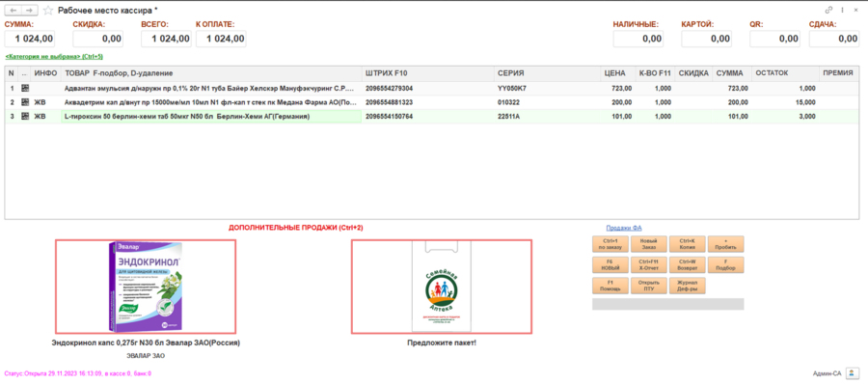This screenshot has width=868, height=384.
Task: Click the «+ Пробить» button
Action: [725, 244]
